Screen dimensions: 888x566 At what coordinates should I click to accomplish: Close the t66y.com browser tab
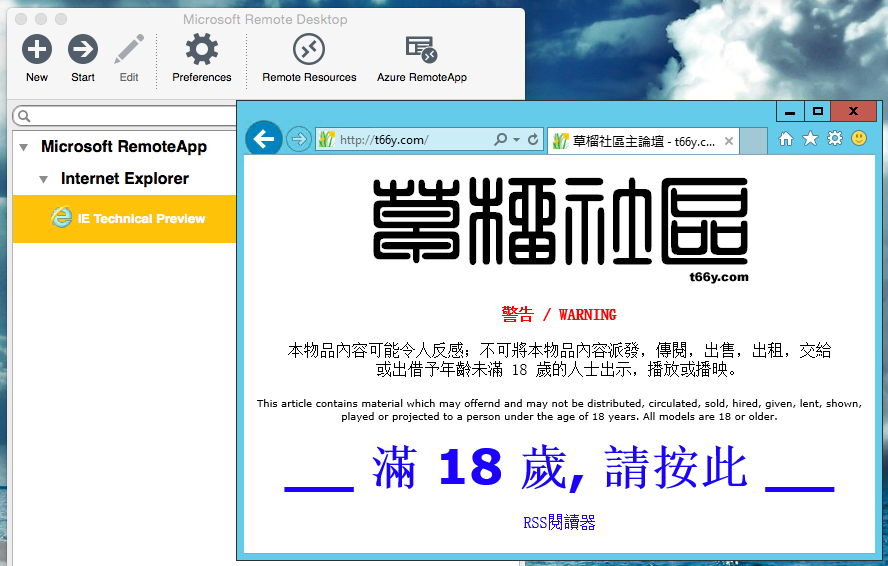[730, 142]
